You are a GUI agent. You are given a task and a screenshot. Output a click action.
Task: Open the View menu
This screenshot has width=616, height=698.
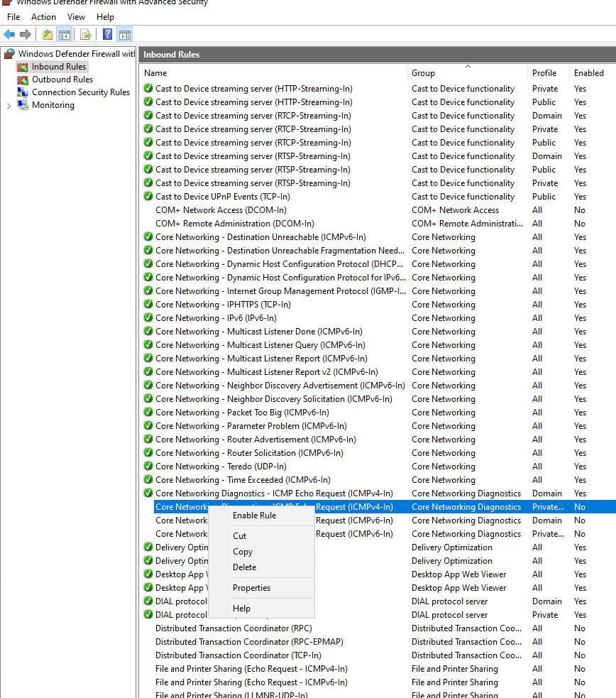pos(76,17)
